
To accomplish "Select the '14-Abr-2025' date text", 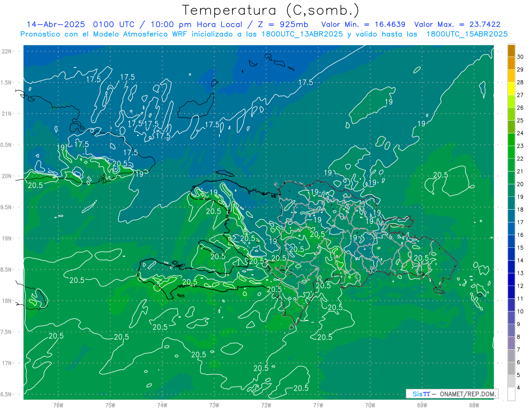I will pos(56,24).
